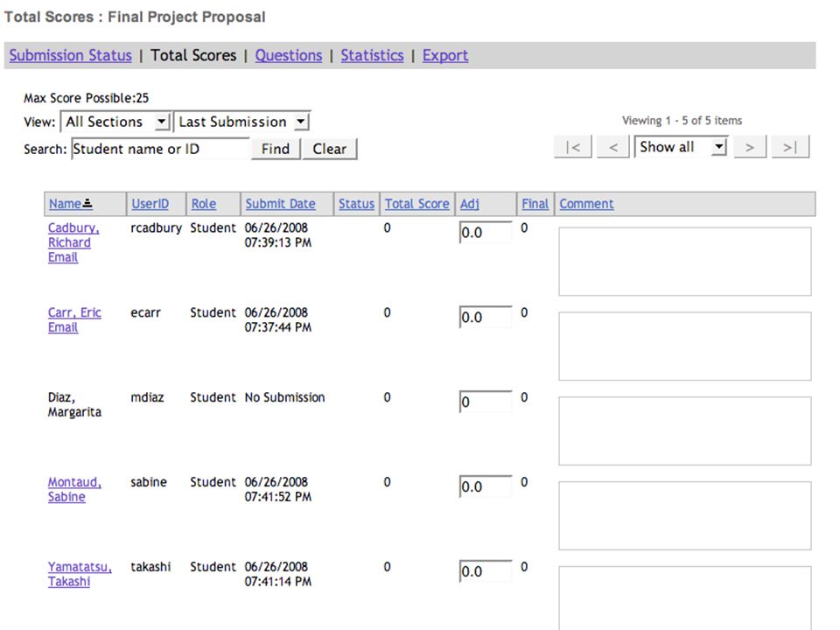Click the 'Diaz, Margarita' name text
Screen dimensions: 840x630
pos(74,404)
